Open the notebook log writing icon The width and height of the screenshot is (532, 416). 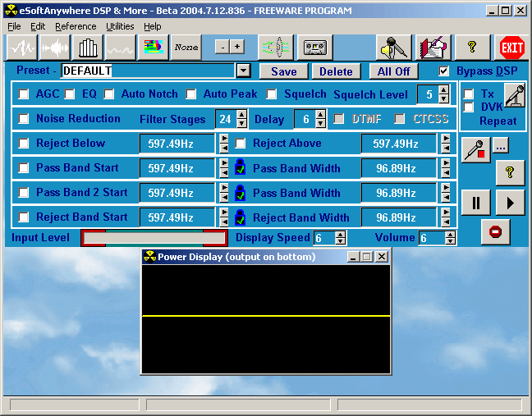tap(433, 48)
